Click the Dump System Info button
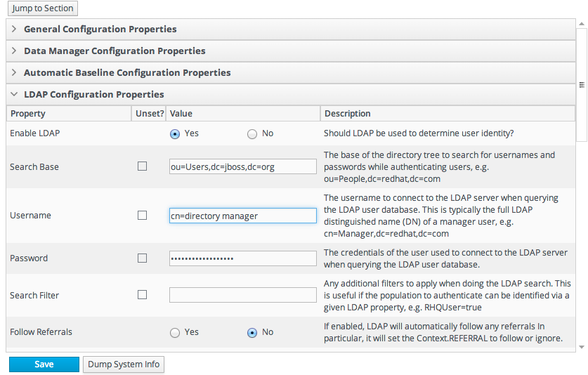The width and height of the screenshot is (588, 375). [x=124, y=364]
